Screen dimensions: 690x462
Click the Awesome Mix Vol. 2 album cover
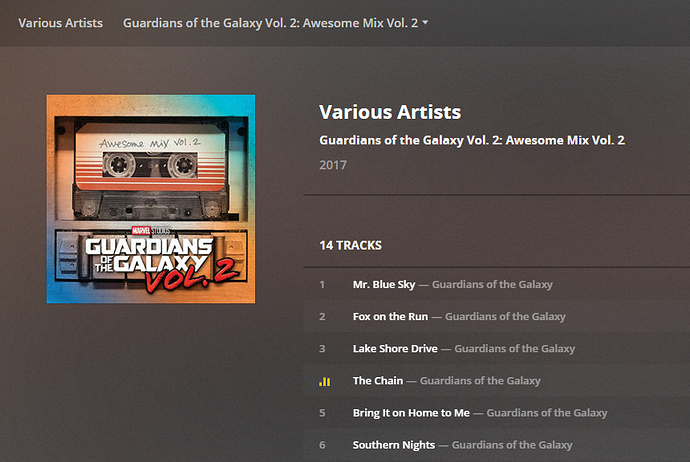150,199
